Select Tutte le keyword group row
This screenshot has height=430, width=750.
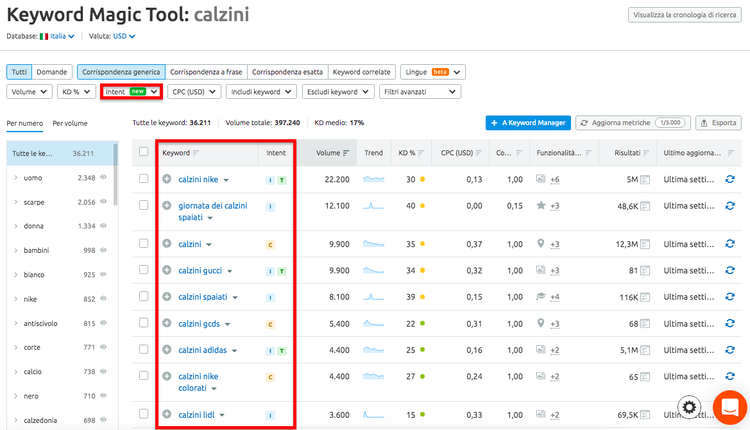tap(60, 154)
